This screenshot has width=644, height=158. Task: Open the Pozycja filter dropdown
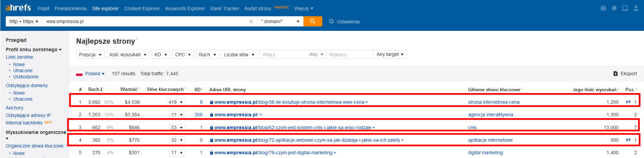[90, 55]
